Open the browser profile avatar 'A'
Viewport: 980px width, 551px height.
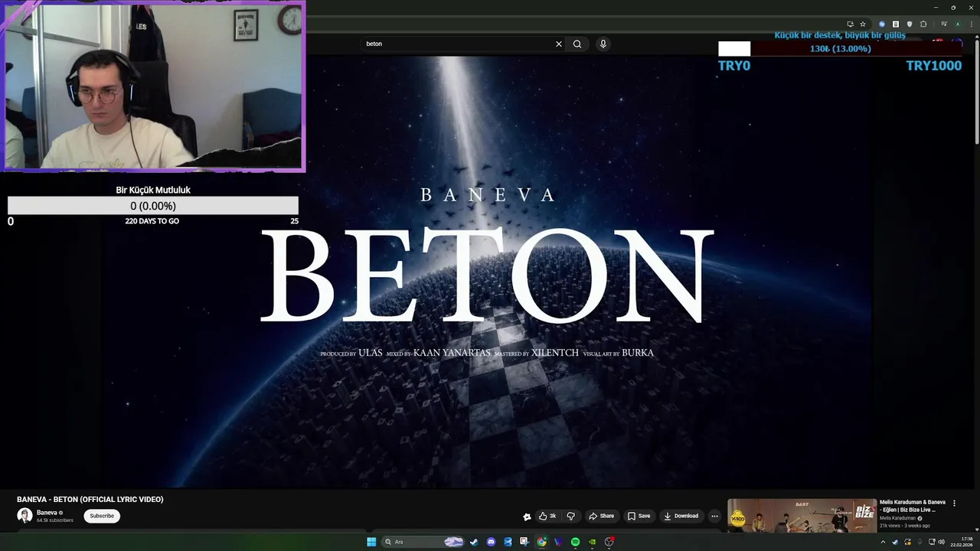[958, 24]
